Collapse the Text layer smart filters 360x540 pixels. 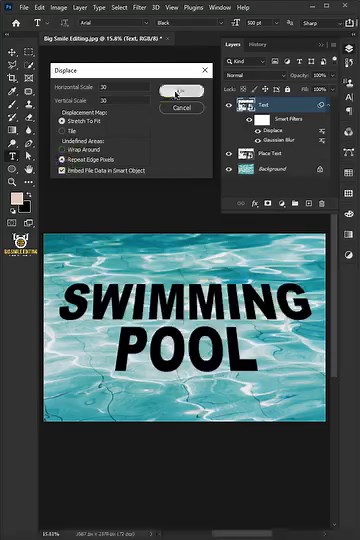[328, 105]
